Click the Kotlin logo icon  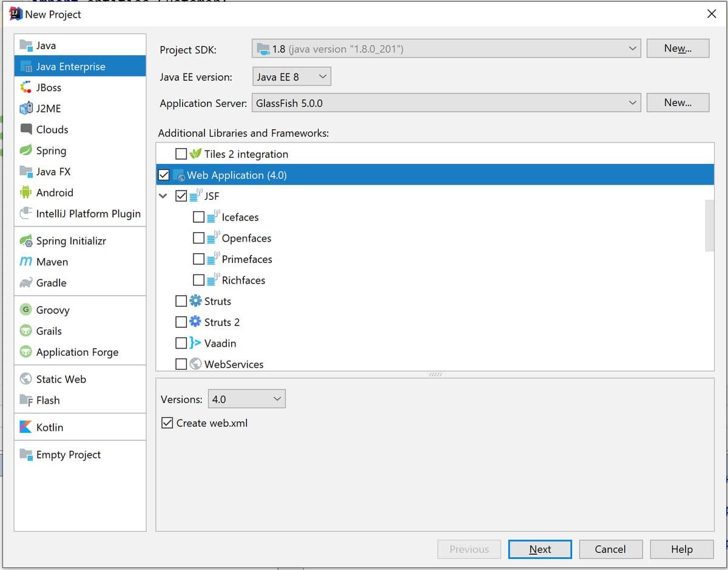(25, 427)
